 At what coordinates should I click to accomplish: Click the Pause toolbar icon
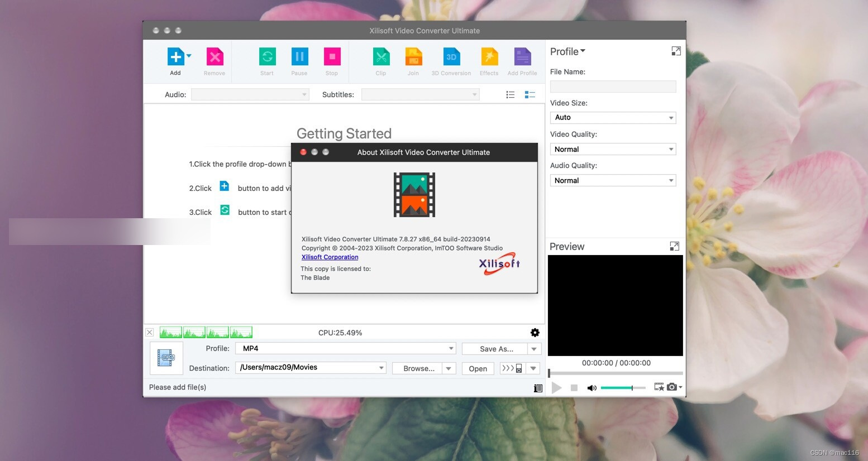299,57
